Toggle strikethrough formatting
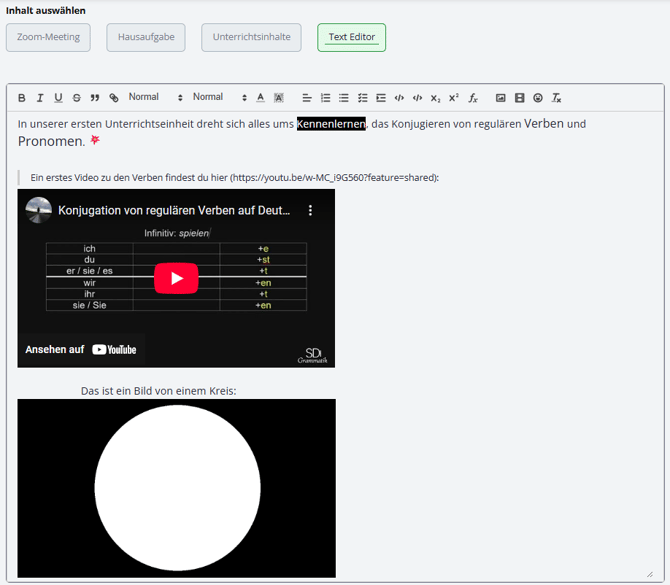The width and height of the screenshot is (670, 585). 77,98
